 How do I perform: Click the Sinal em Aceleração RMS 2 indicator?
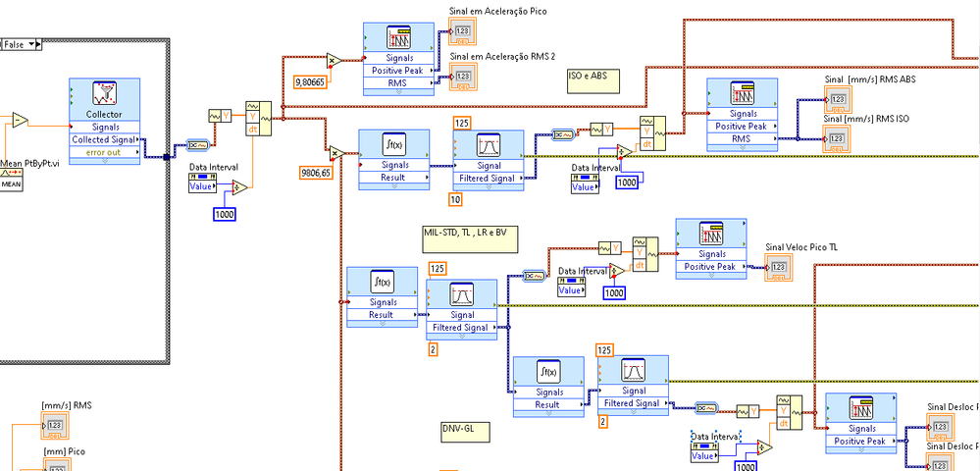462,76
